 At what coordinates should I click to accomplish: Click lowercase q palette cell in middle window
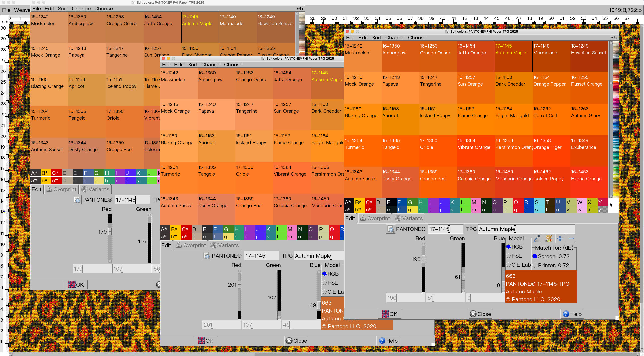tap(334, 237)
